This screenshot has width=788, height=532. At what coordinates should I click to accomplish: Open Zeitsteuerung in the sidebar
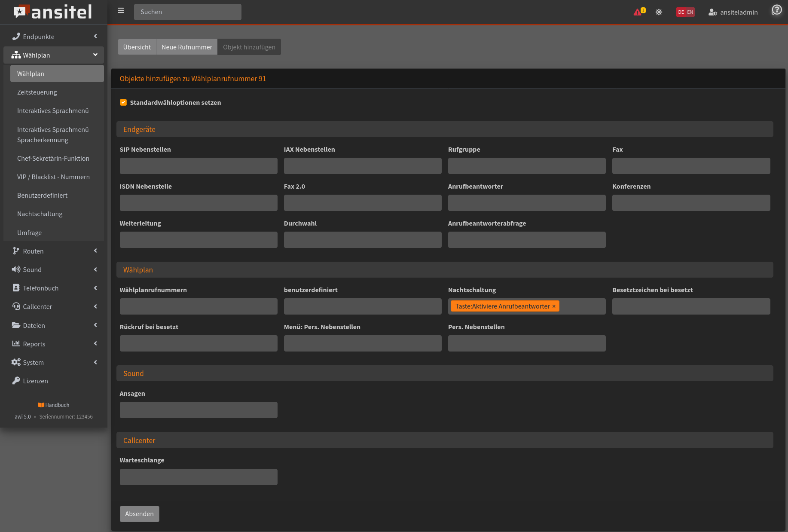(x=37, y=92)
